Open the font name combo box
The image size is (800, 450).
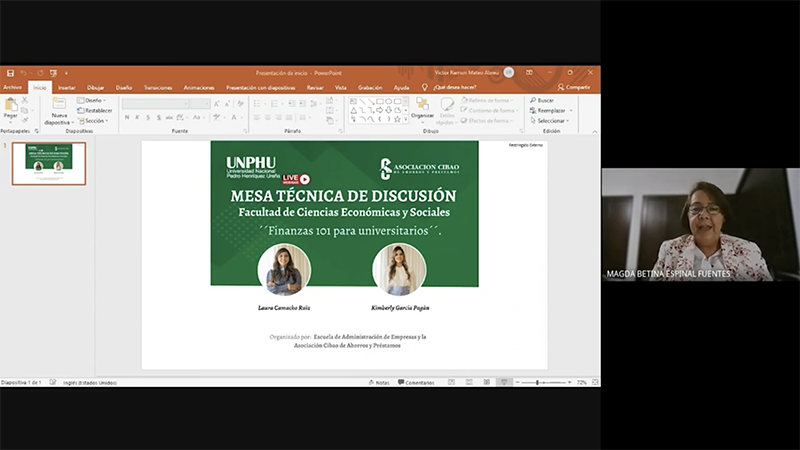coord(156,104)
